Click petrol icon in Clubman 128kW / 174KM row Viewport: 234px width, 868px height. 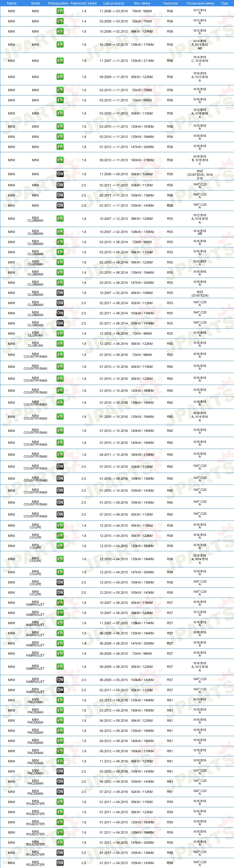60,232
